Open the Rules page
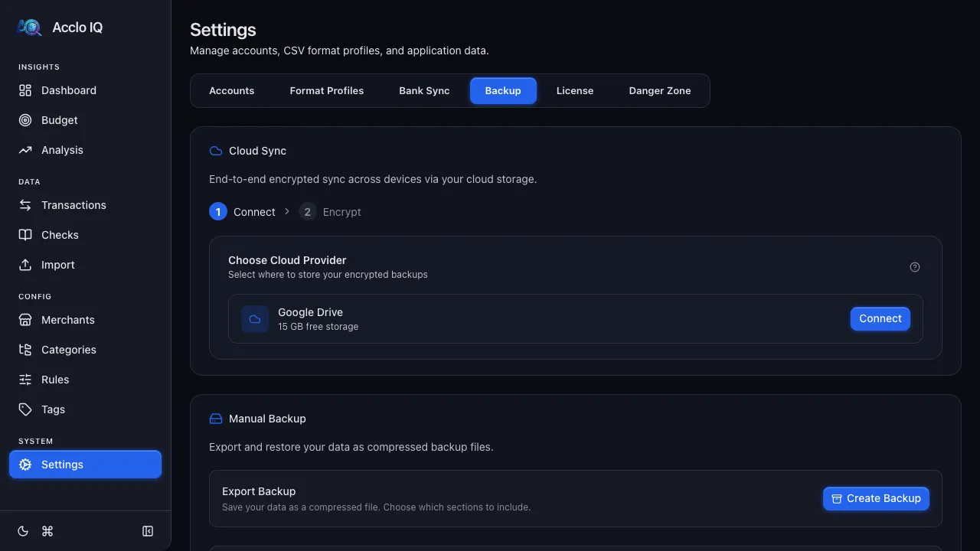 [85, 380]
